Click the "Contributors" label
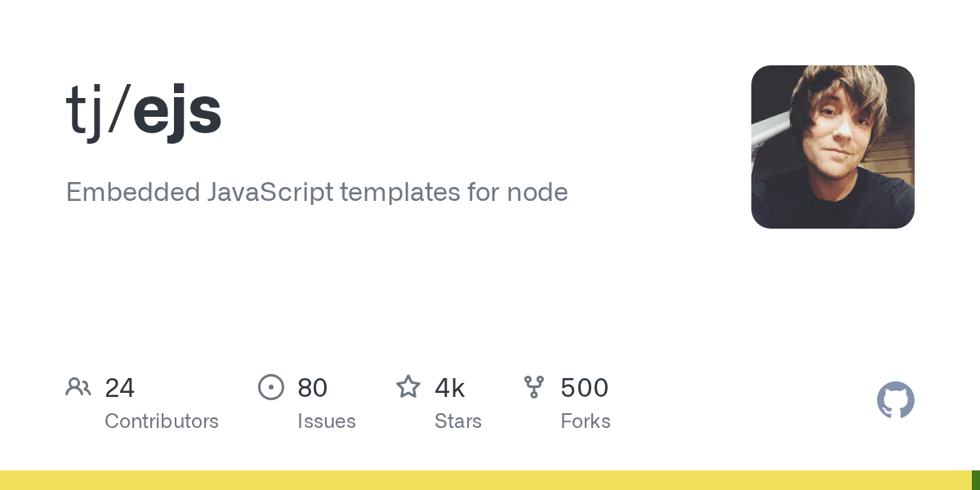The width and height of the screenshot is (980, 490). (x=162, y=421)
